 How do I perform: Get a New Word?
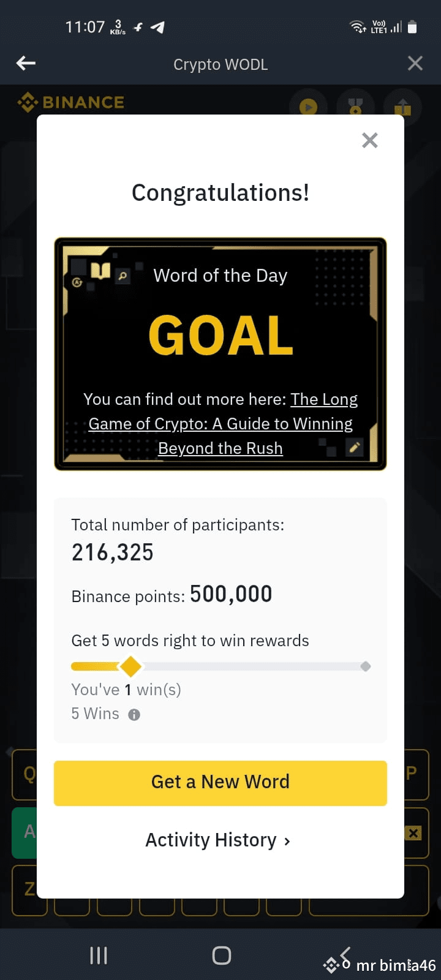pos(221,783)
